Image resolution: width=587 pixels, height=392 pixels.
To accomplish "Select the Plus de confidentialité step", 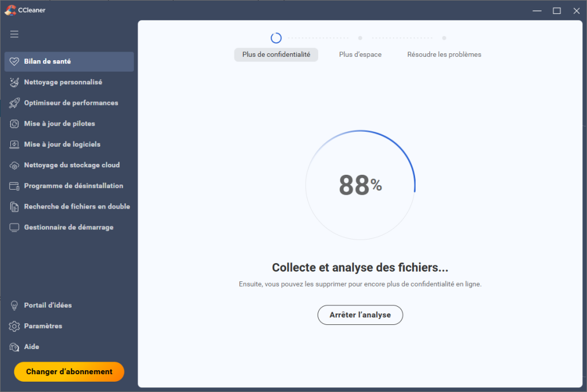I will pyautogui.click(x=276, y=54).
